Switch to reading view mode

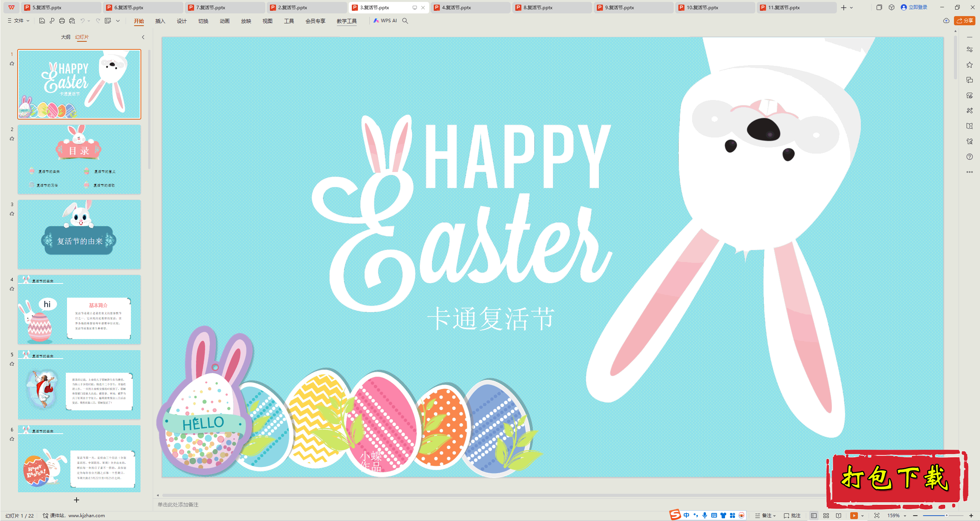[839, 516]
